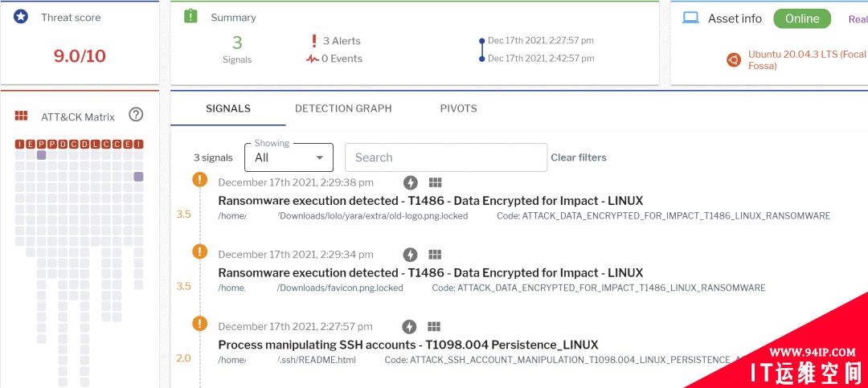Viewport: 868px width, 388px height.
Task: Click the 'December 17th 2021, 2:29:34 pm' timestamp
Action: 296,254
